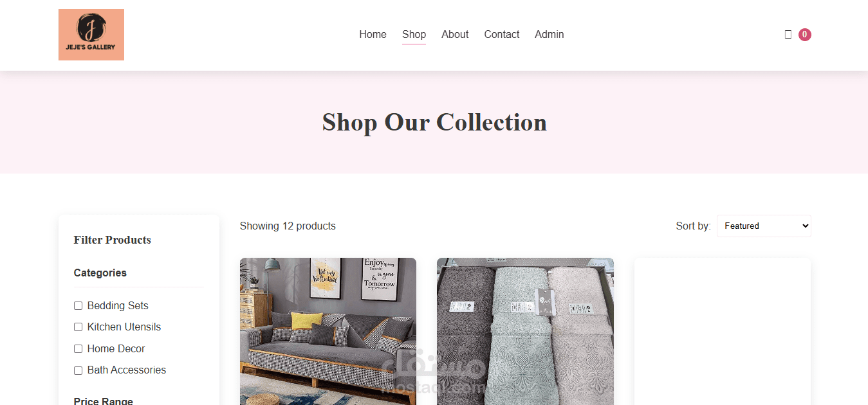Open the shopping cart icon
Image resolution: width=868 pixels, height=405 pixels.
[788, 35]
